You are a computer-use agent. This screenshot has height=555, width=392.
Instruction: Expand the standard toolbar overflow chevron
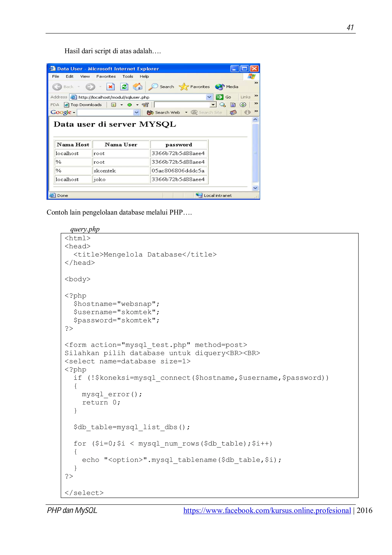(x=256, y=83)
